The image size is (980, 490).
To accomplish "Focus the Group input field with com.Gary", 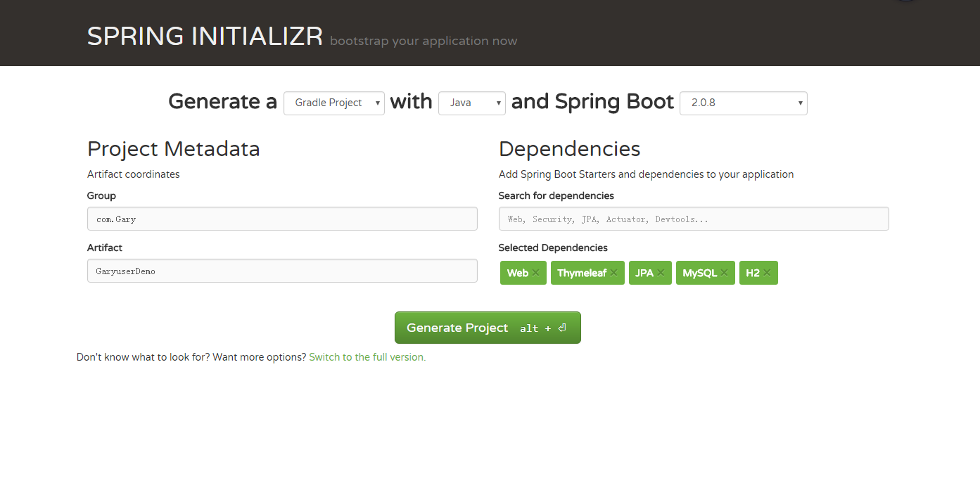I will click(282, 219).
